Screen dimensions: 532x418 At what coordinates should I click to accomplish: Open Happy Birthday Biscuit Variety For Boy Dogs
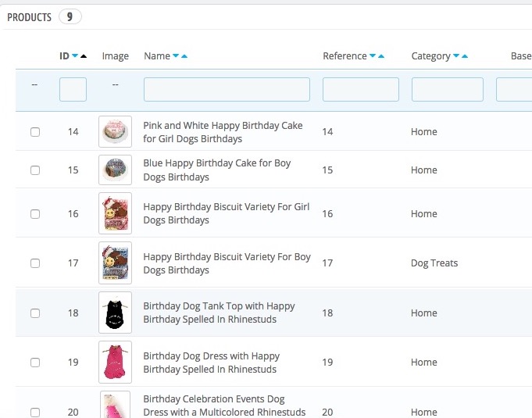point(227,263)
